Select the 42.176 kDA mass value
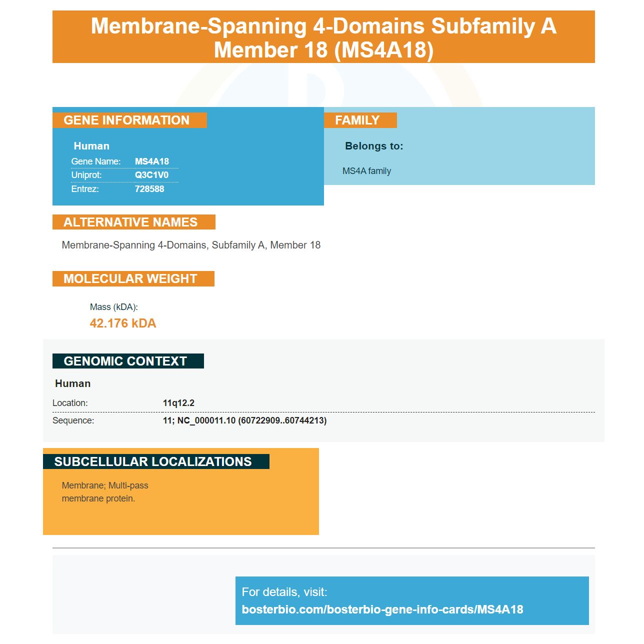The width and height of the screenshot is (644, 644). (x=123, y=323)
